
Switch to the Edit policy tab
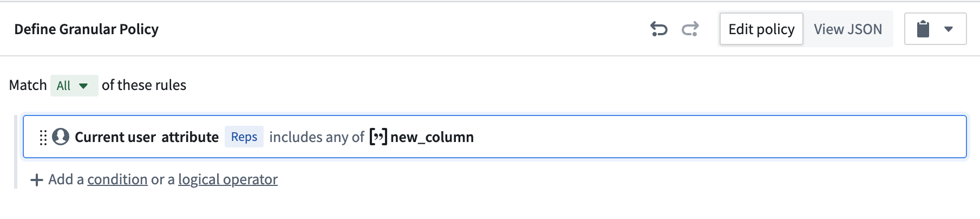[761, 29]
